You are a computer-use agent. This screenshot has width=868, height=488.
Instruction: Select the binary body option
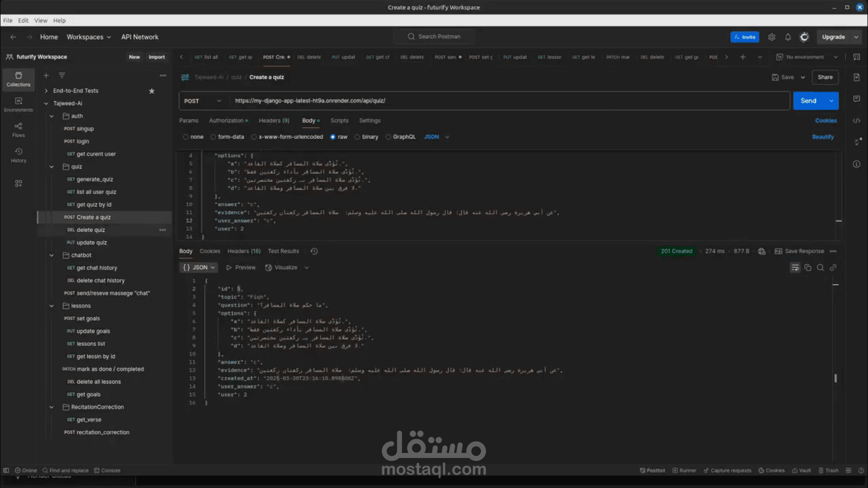[357, 137]
